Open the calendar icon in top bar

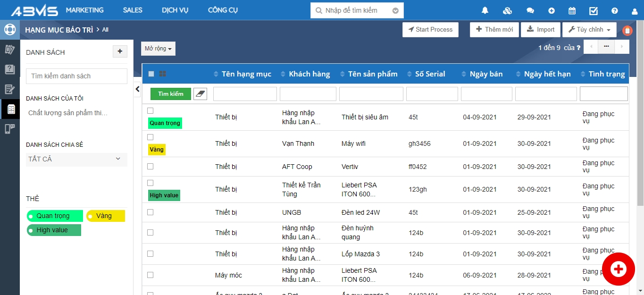(572, 10)
